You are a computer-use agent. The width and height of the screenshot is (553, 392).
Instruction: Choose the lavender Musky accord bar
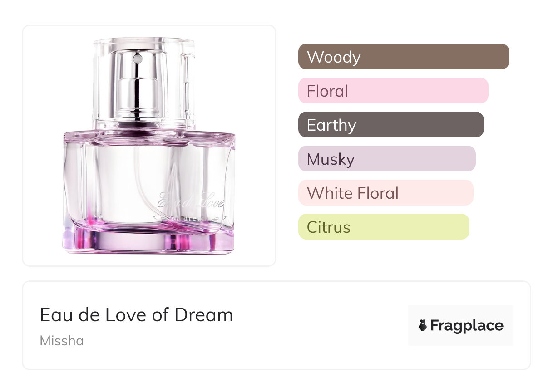387,159
